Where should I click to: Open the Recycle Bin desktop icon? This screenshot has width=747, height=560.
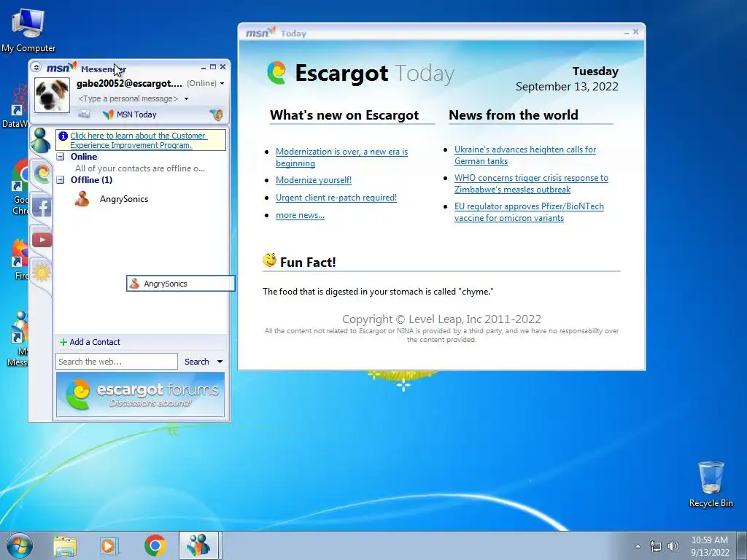[711, 484]
